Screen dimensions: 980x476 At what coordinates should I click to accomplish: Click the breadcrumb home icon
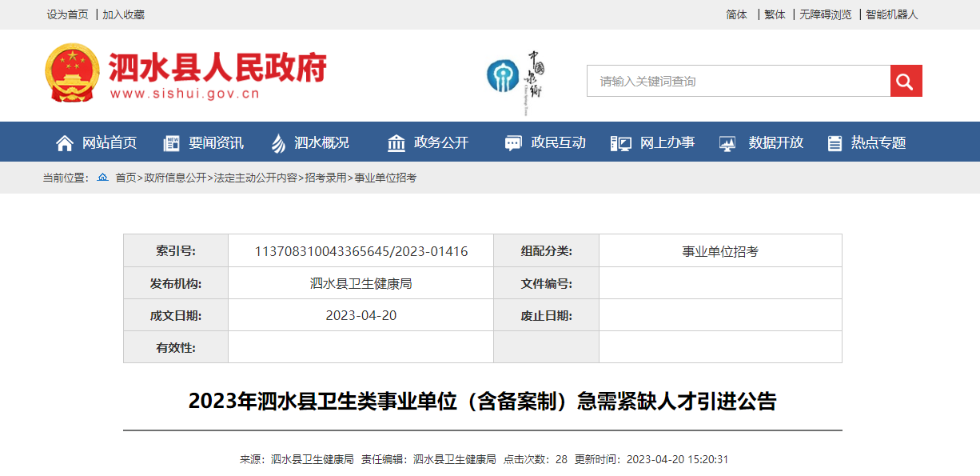click(x=102, y=178)
